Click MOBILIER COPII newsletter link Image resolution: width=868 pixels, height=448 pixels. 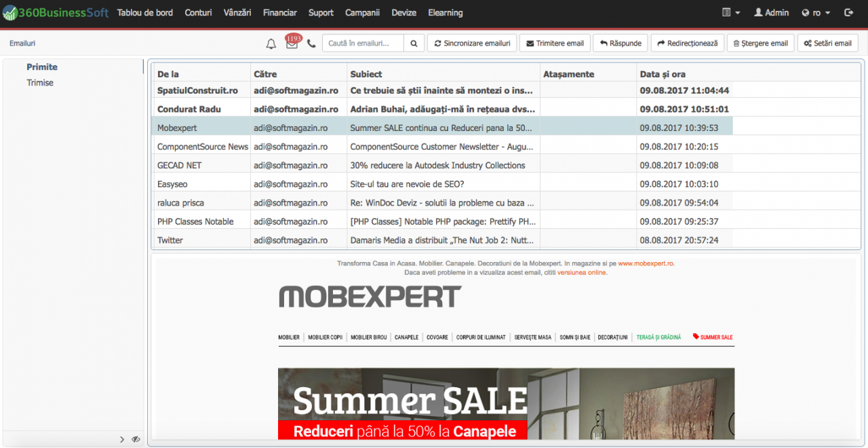(325, 337)
